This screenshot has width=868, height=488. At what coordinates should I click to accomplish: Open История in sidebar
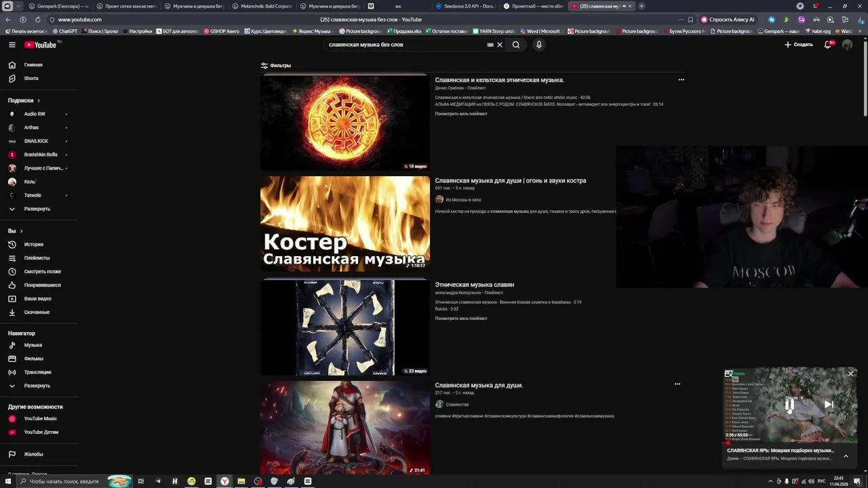(x=34, y=245)
